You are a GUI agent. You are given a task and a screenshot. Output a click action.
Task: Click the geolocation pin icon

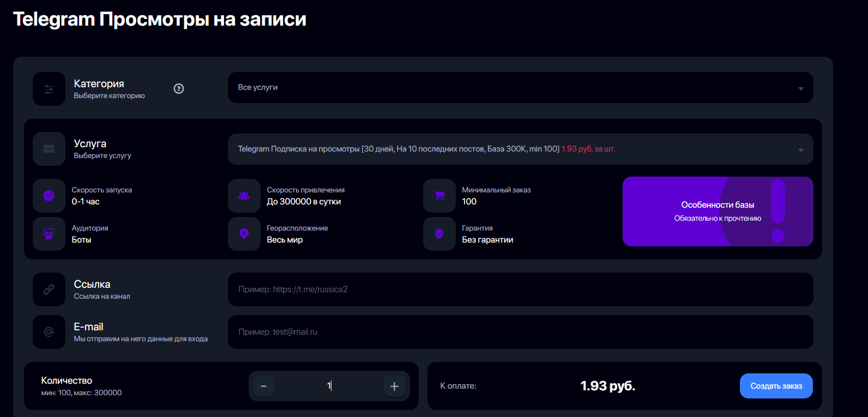(x=244, y=234)
